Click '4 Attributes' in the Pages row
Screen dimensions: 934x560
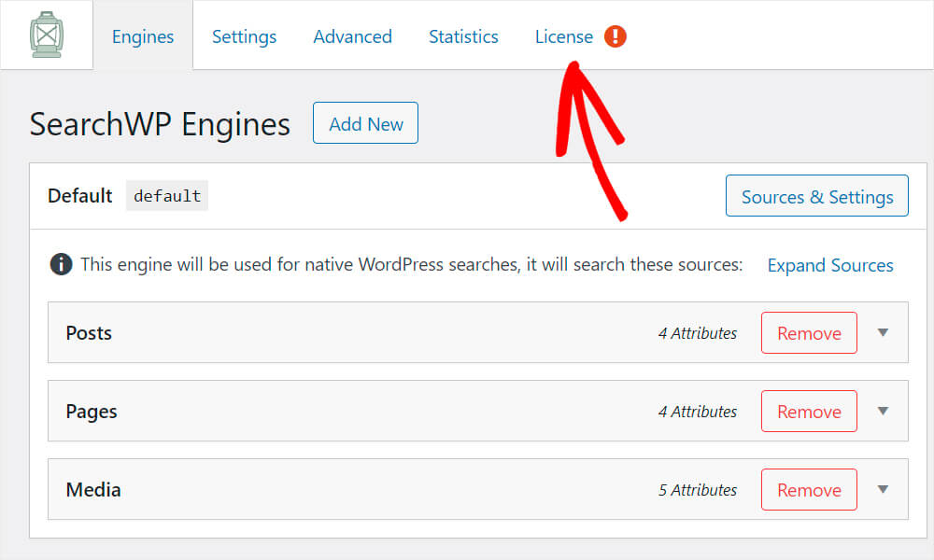click(698, 412)
